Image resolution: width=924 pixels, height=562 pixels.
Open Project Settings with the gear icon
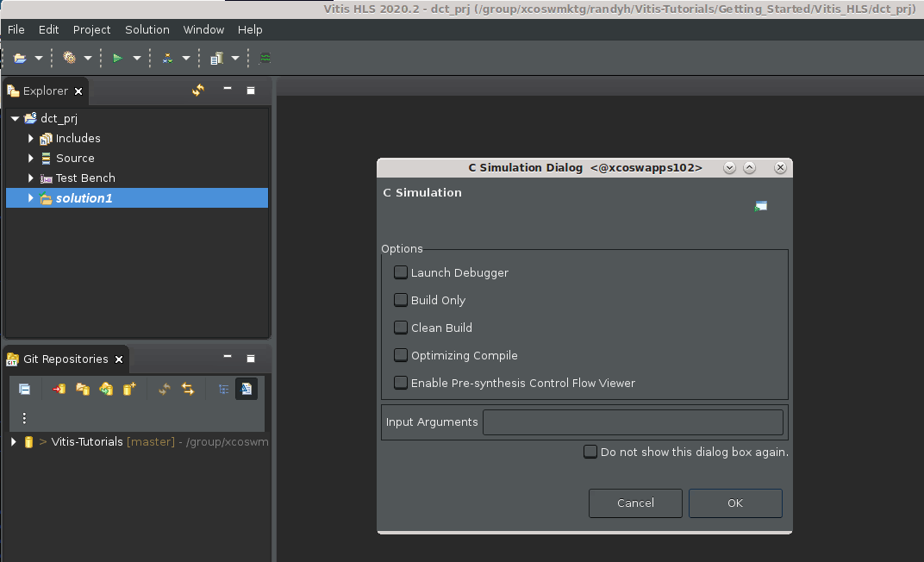[x=67, y=58]
